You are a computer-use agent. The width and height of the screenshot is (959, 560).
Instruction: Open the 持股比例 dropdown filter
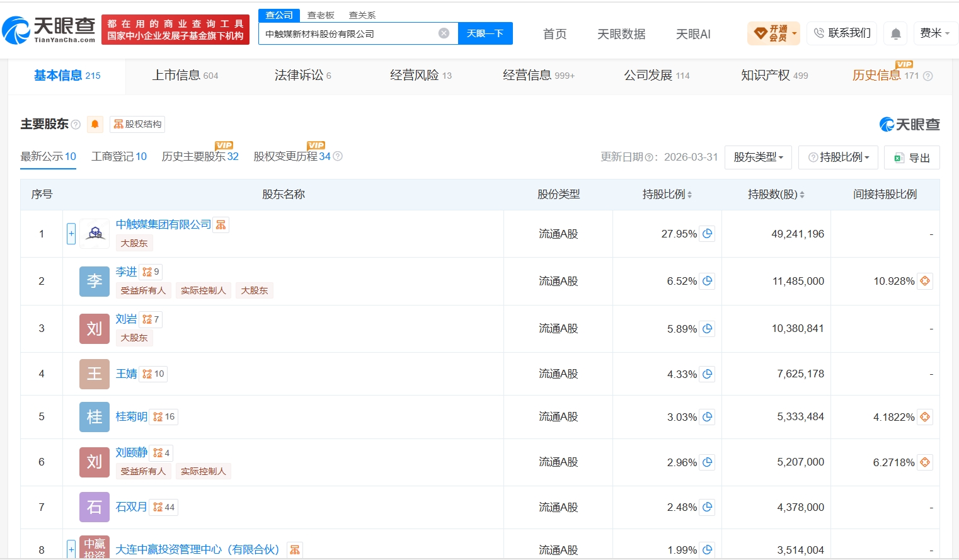838,157
